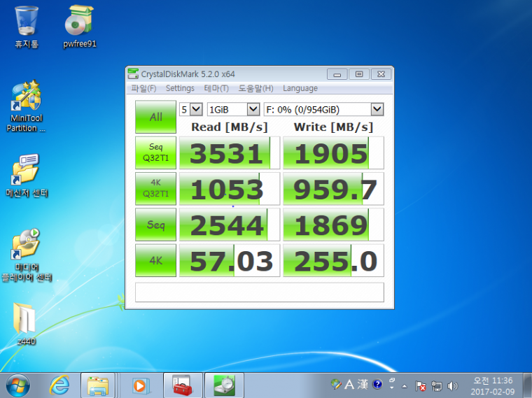Screen dimensions: 532x398
Task: Click the Write [MB/s] column header
Action: [333, 127]
